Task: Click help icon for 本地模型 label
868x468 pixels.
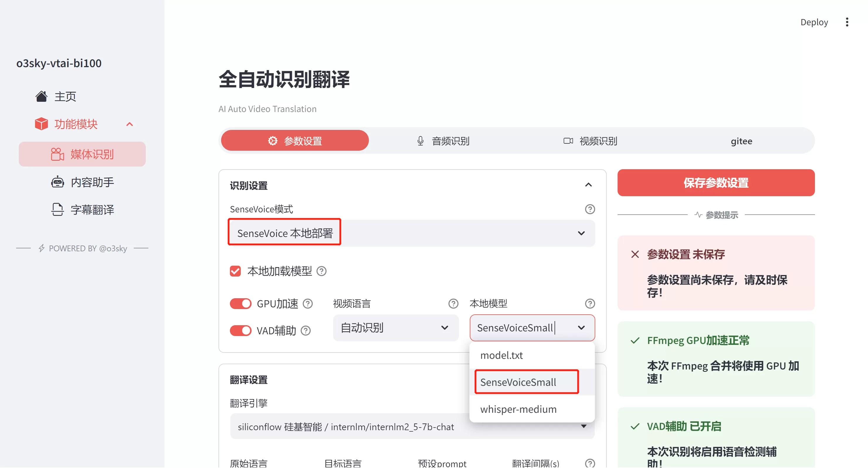Action: [x=590, y=303]
